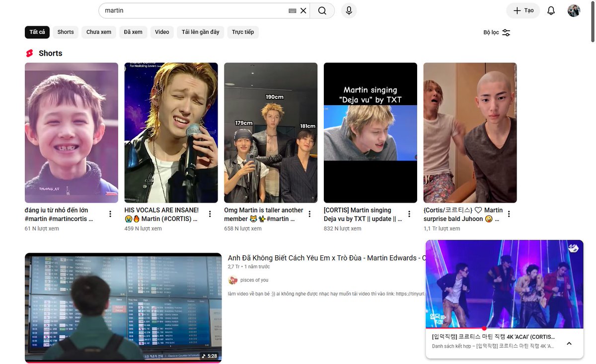Select the Trực tiếp filter chip
This screenshot has width=596, height=364.
pos(243,32)
